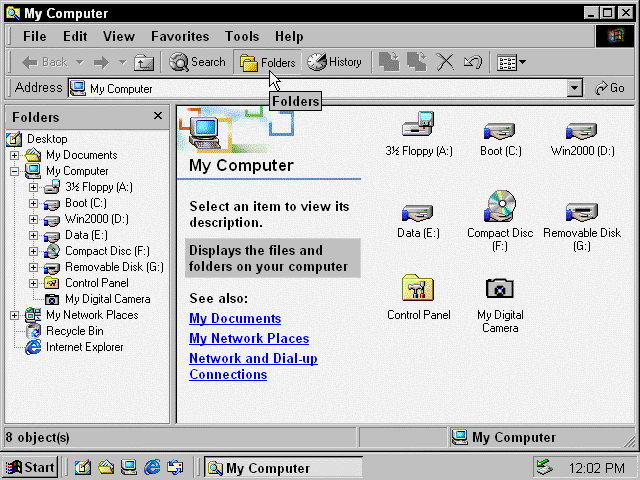Expand My Network Places tree node
The width and height of the screenshot is (640, 480).
[x=14, y=316]
